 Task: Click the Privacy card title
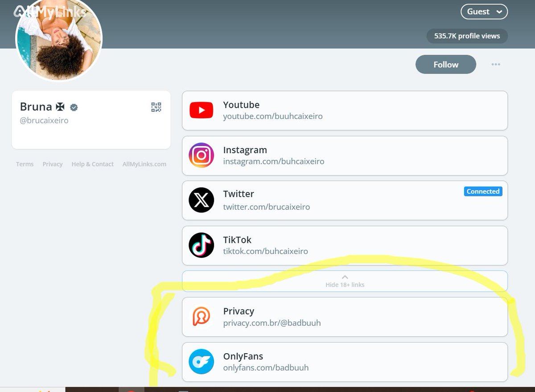pyautogui.click(x=239, y=311)
